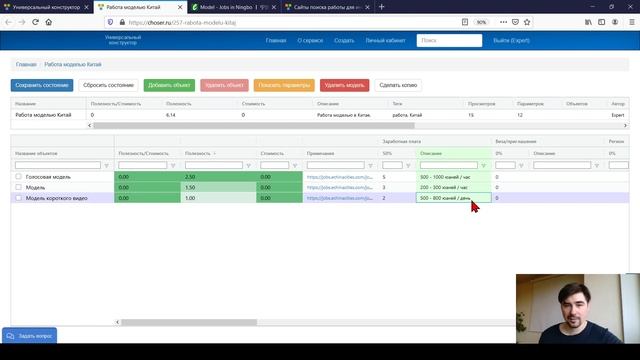Open the Firefox hamburger menu
The height and width of the screenshot is (360, 640).
pyautogui.click(x=632, y=22)
